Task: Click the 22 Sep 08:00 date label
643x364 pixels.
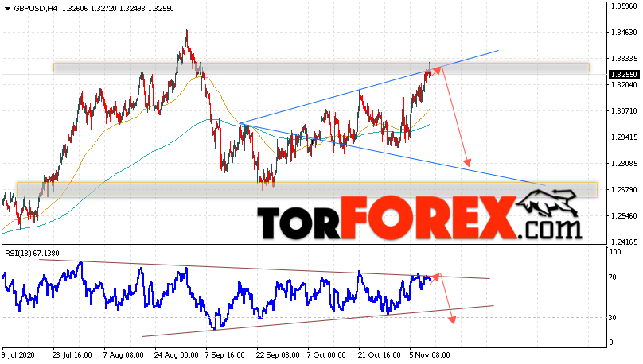Action: pyautogui.click(x=277, y=354)
